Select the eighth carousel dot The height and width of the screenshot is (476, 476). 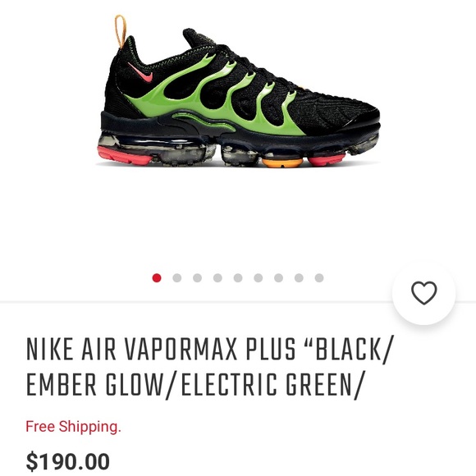299,277
